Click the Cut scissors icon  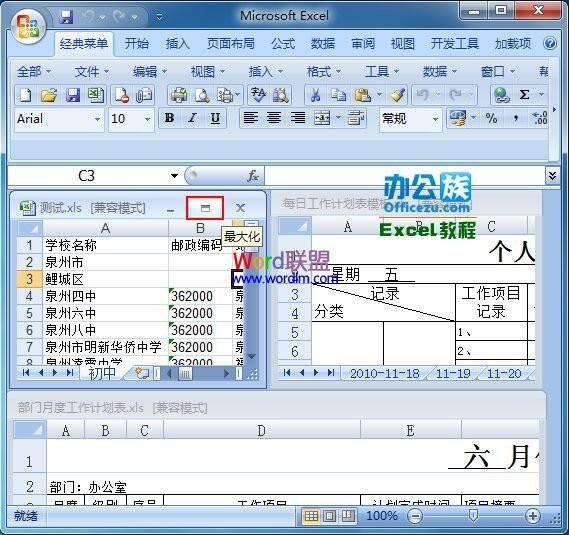315,95
